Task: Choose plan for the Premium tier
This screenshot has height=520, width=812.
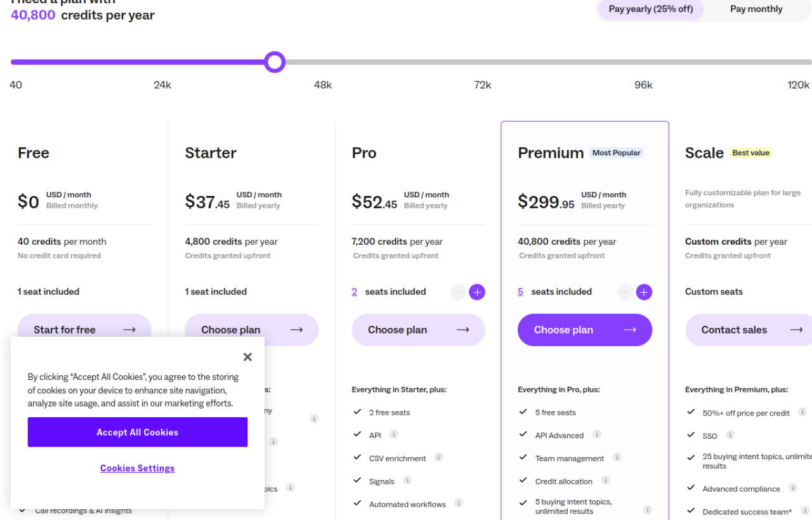Action: (584, 330)
